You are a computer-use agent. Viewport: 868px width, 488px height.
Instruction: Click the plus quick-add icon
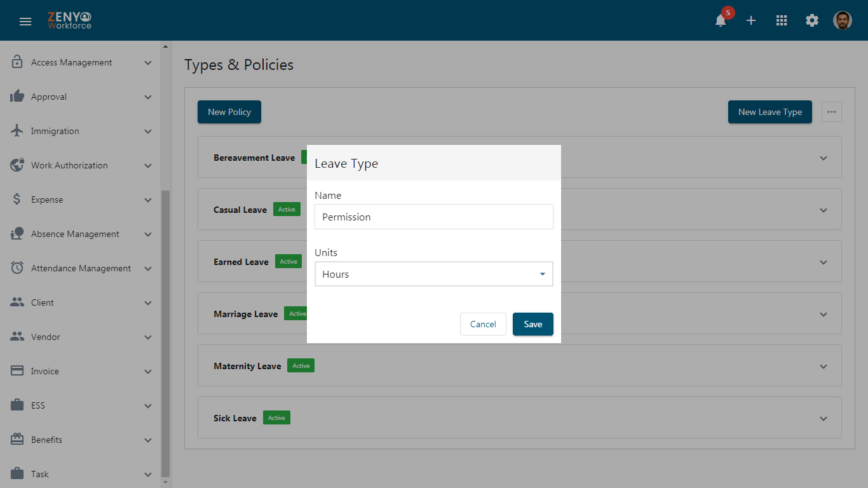coord(751,20)
